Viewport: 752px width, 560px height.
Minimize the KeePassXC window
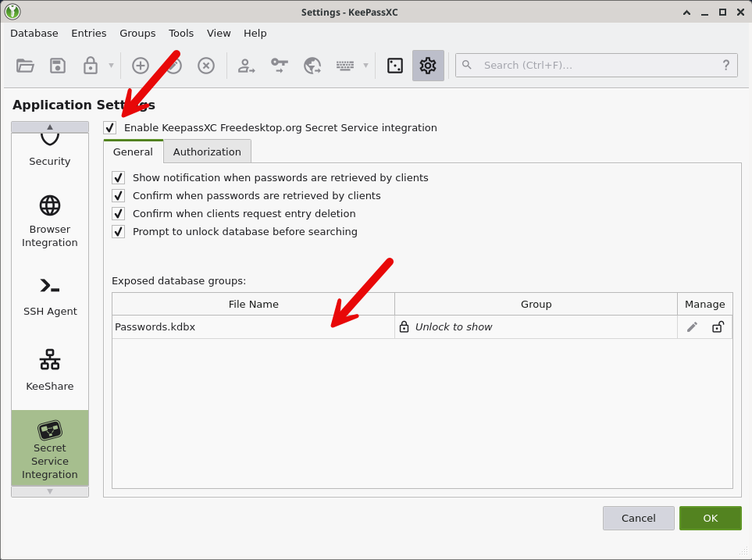point(704,12)
